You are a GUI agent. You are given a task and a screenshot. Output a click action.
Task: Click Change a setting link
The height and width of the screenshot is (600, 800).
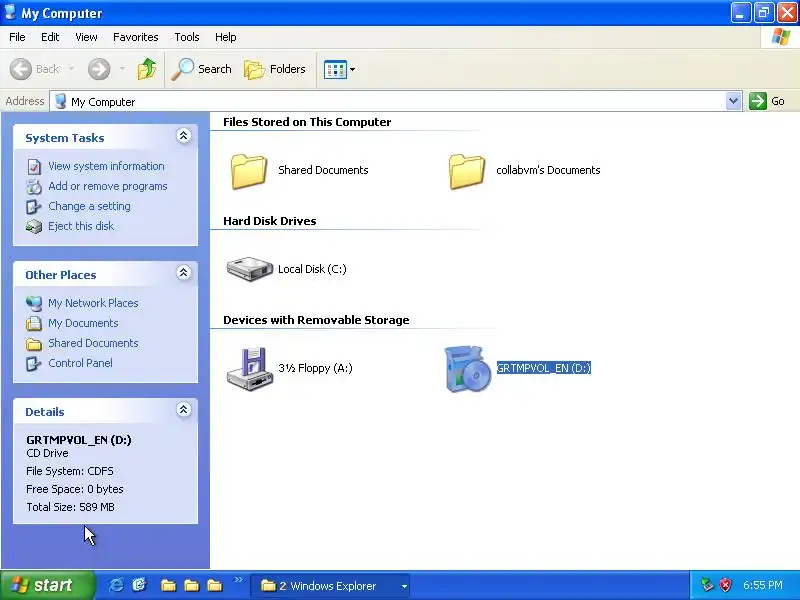point(89,206)
